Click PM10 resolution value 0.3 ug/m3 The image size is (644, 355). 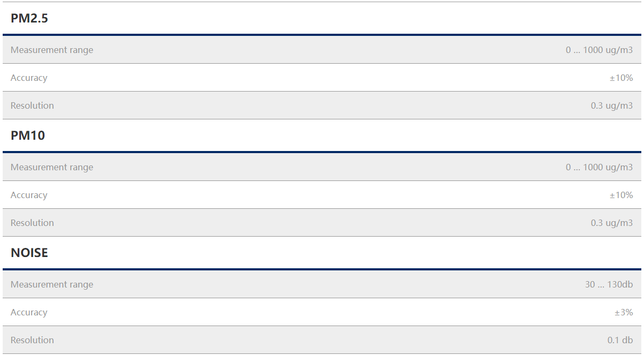(x=612, y=223)
